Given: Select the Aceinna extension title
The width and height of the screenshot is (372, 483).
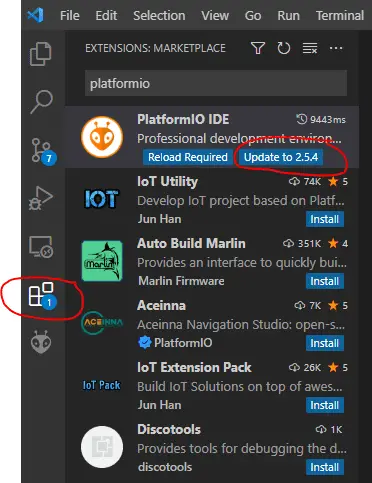Looking at the screenshot, I should tap(161, 305).
